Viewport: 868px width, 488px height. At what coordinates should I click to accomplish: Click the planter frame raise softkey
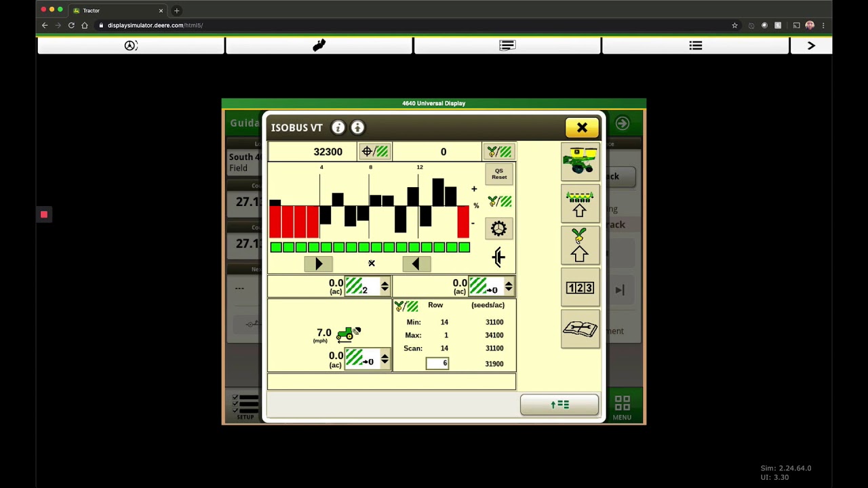click(x=580, y=204)
